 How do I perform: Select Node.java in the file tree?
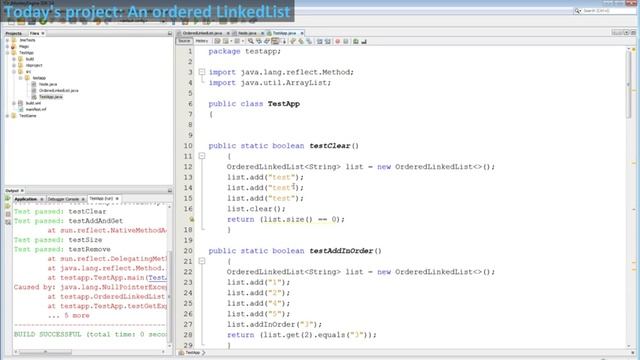(x=48, y=84)
